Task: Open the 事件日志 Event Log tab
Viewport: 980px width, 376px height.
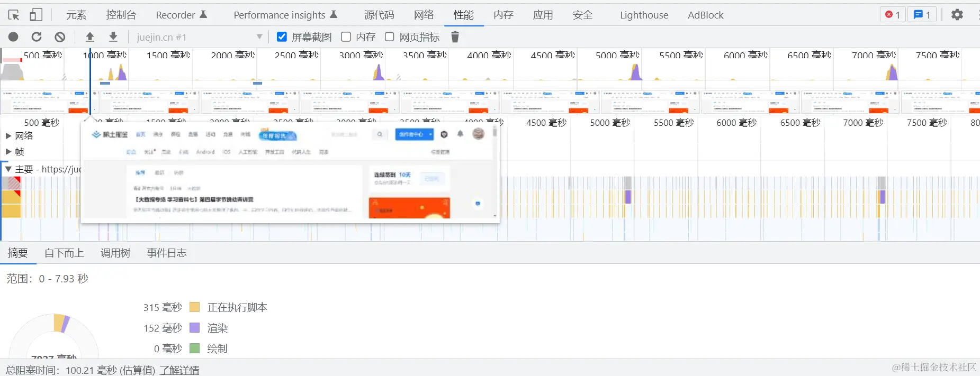Action: point(167,253)
